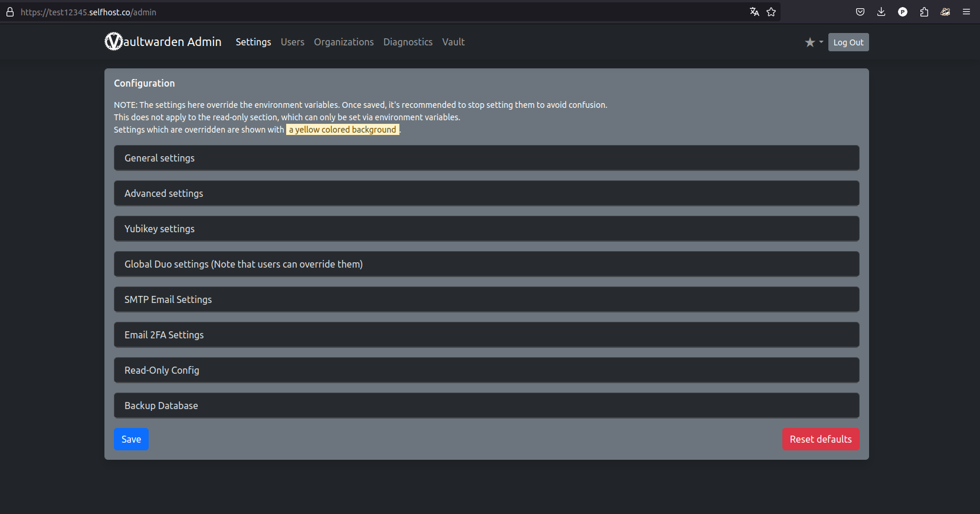Screen dimensions: 980x514
Task: Open the Diagnostics tab
Action: coord(408,42)
